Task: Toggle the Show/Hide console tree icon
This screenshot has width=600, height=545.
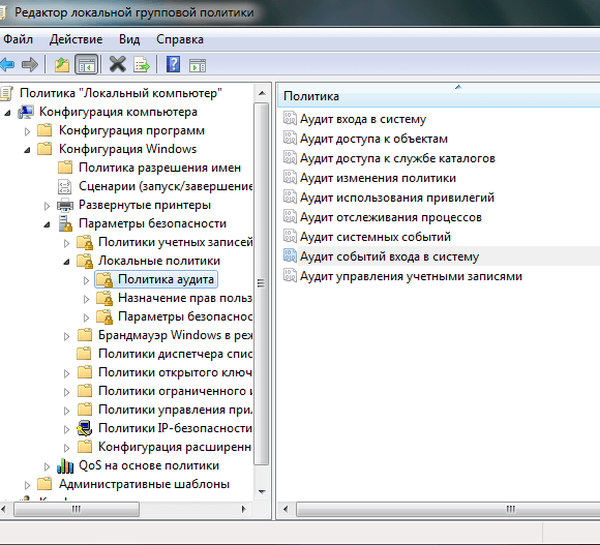Action: point(87,65)
